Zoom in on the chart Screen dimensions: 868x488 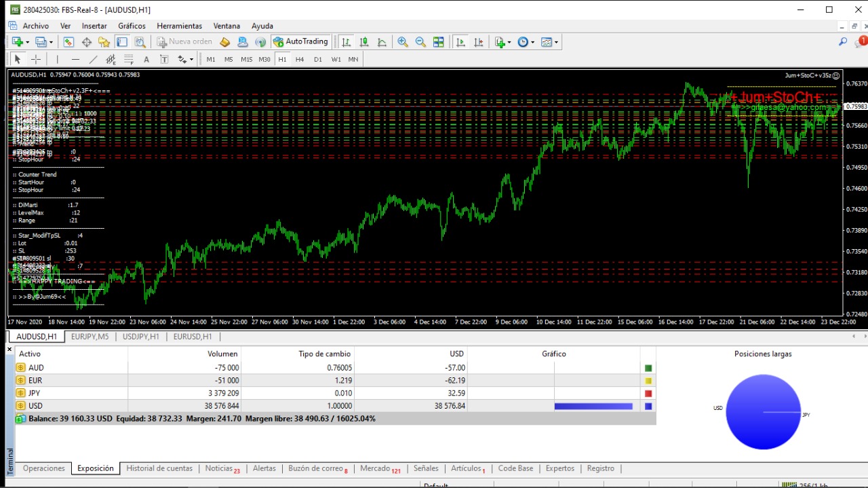[x=403, y=41]
